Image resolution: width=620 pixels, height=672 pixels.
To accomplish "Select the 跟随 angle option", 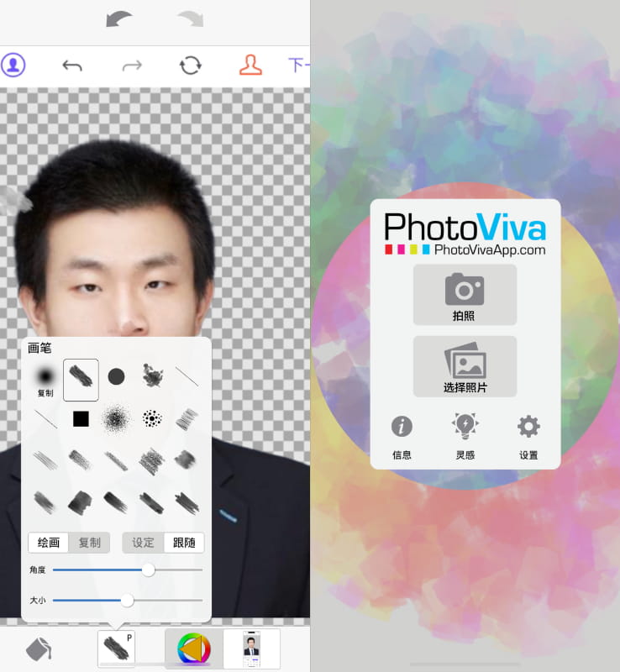I will click(184, 543).
